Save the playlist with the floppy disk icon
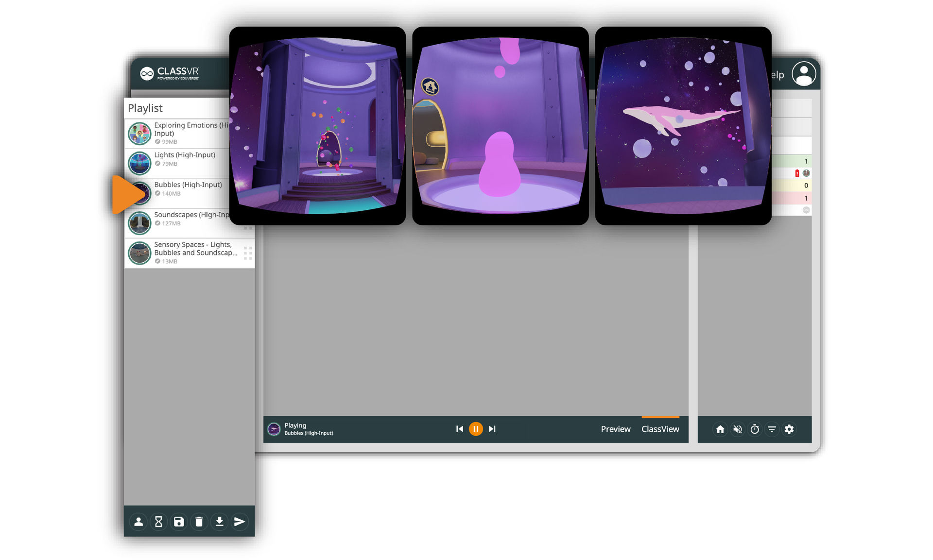The image size is (933, 560). (179, 522)
